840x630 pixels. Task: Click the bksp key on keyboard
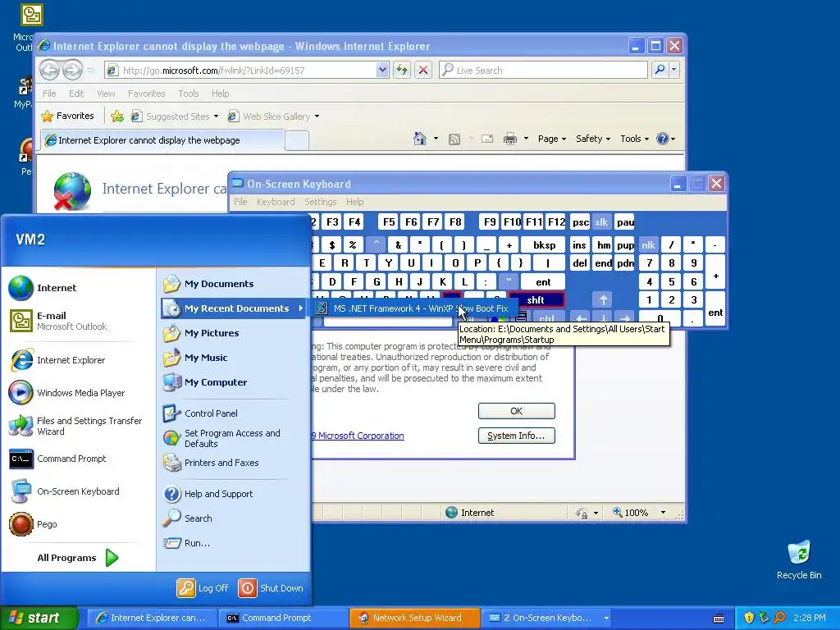click(543, 244)
